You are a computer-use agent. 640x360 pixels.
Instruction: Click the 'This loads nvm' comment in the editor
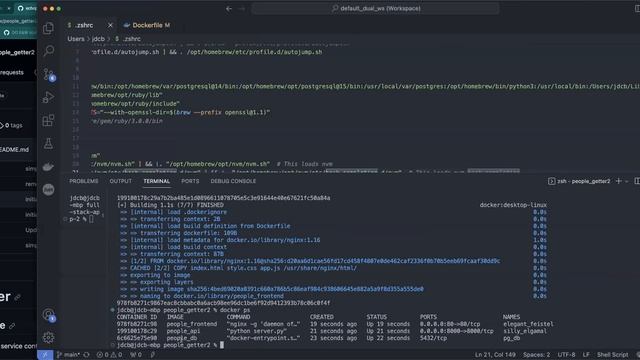(304, 164)
